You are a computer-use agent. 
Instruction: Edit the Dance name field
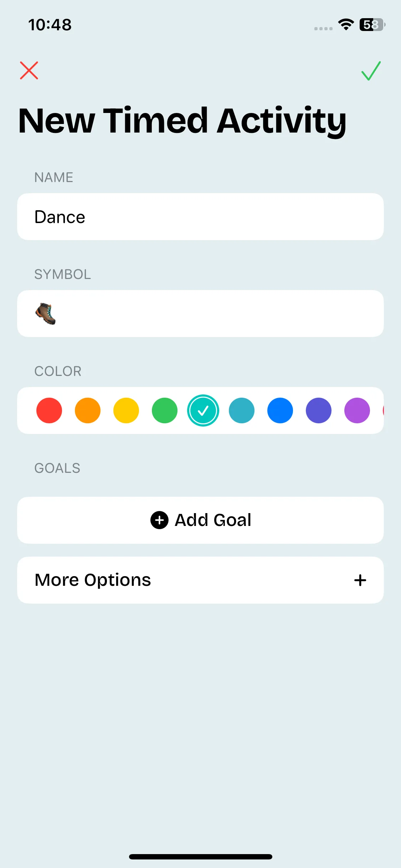point(200,217)
